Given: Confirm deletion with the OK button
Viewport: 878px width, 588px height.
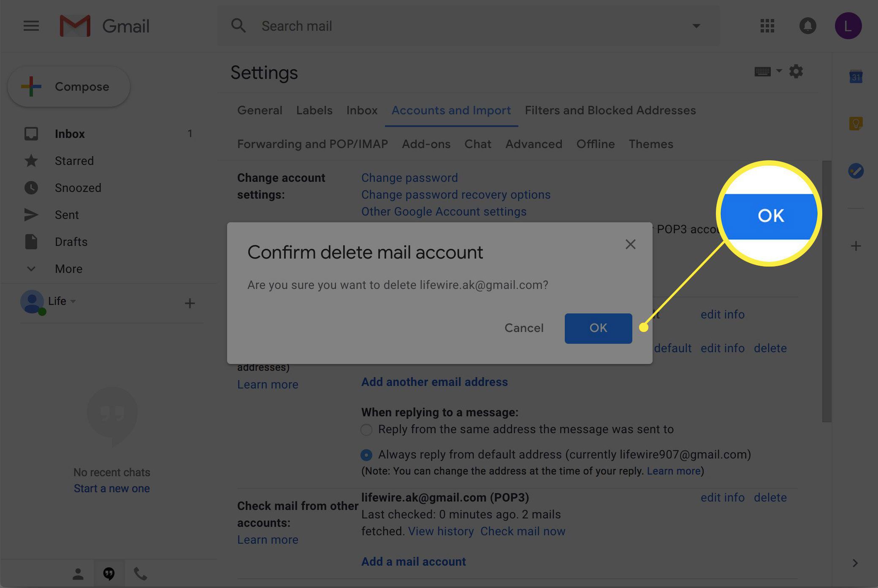Looking at the screenshot, I should 598,328.
